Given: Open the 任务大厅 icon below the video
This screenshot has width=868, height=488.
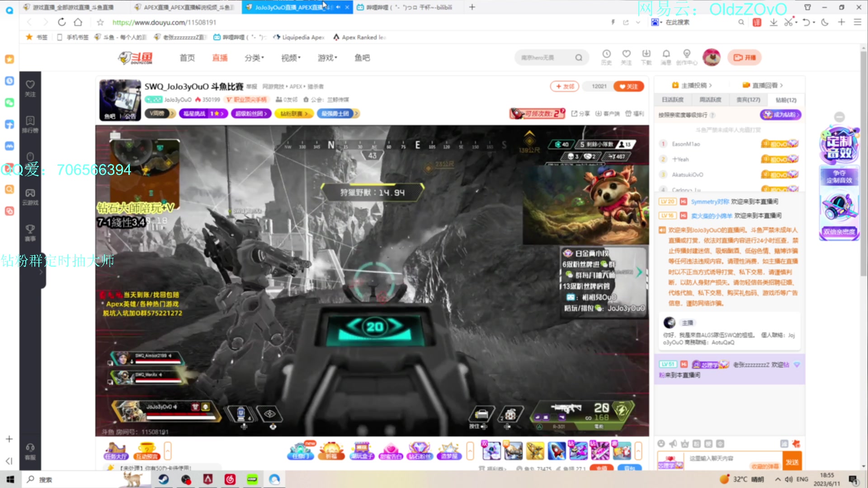Looking at the screenshot, I should point(116,451).
